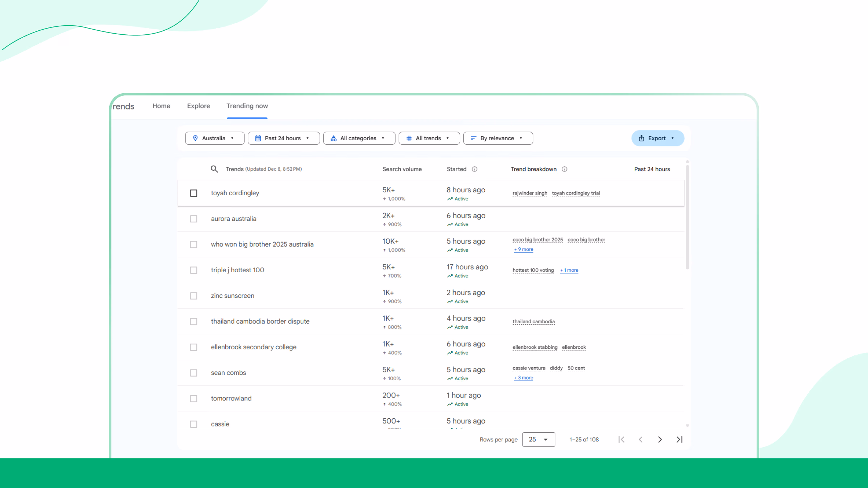Image resolution: width=868 pixels, height=488 pixels.
Task: Go to the next page arrow
Action: pyautogui.click(x=660, y=440)
